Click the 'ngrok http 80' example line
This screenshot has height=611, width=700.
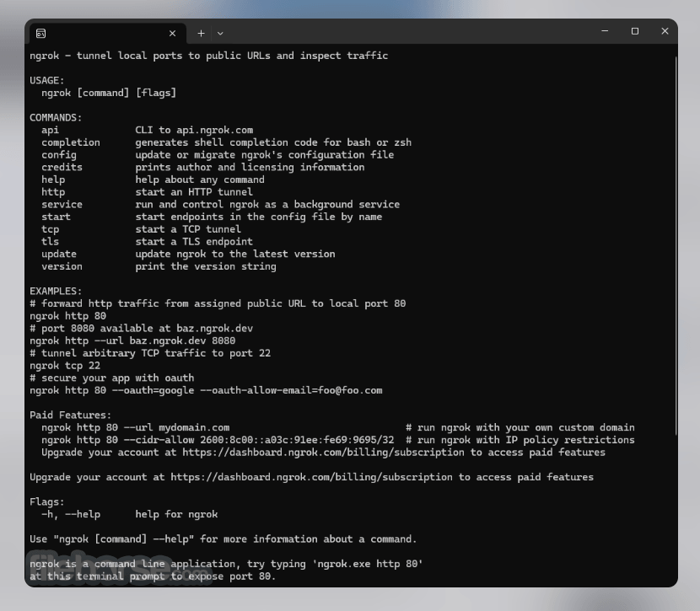click(67, 316)
